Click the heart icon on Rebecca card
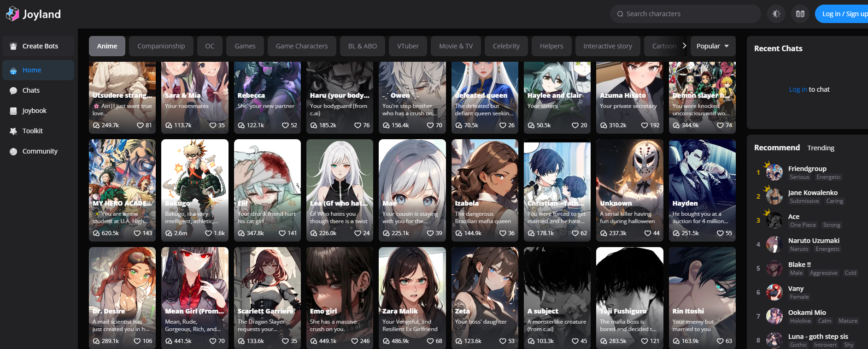 click(x=285, y=125)
